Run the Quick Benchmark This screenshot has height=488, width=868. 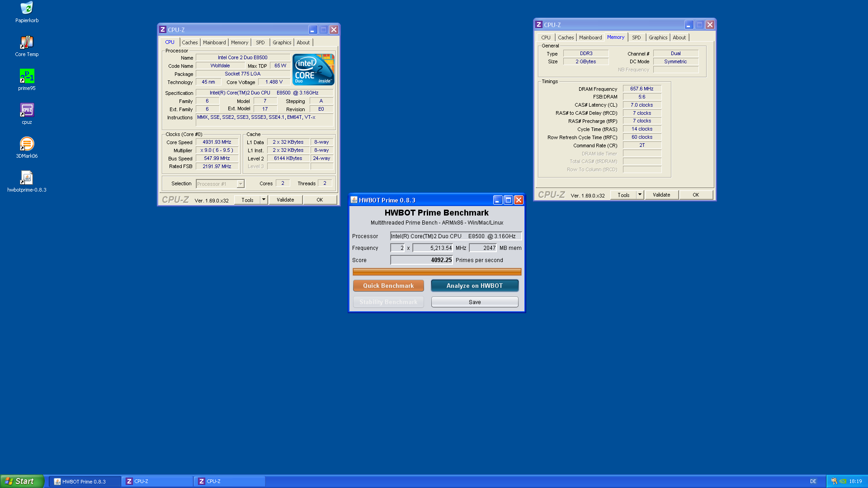(x=388, y=286)
